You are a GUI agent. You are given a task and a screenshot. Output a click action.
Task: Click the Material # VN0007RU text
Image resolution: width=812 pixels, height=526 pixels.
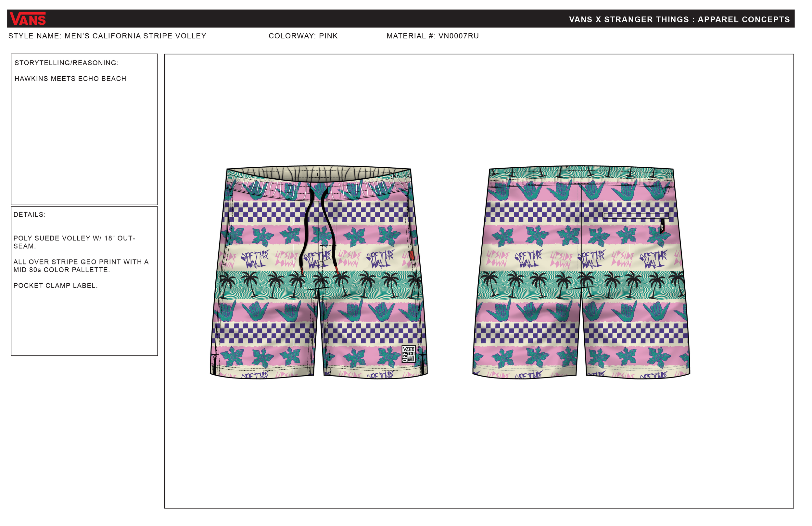click(x=433, y=36)
